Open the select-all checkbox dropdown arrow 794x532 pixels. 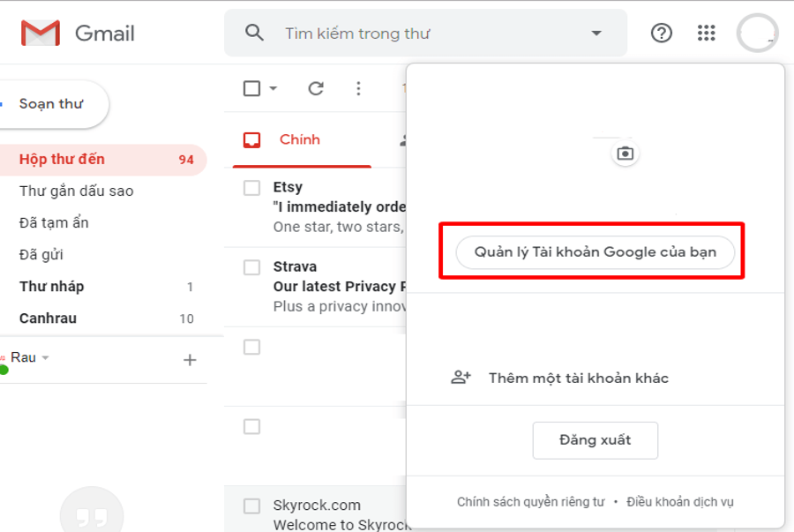(273, 88)
